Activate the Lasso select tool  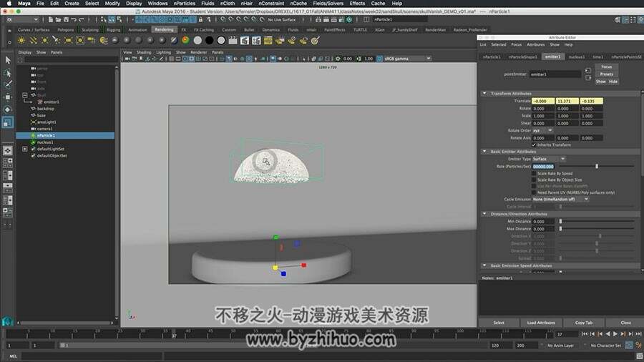(7, 73)
